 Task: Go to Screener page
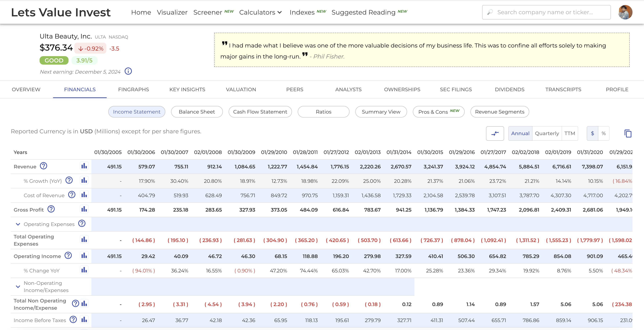coord(208,12)
